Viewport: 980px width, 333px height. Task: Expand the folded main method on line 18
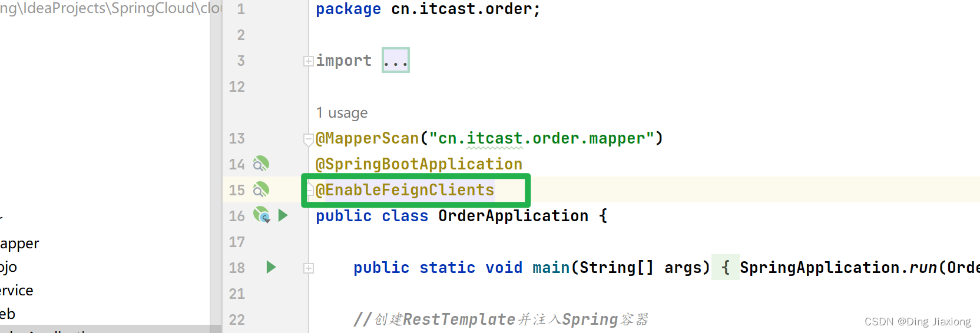tap(309, 268)
